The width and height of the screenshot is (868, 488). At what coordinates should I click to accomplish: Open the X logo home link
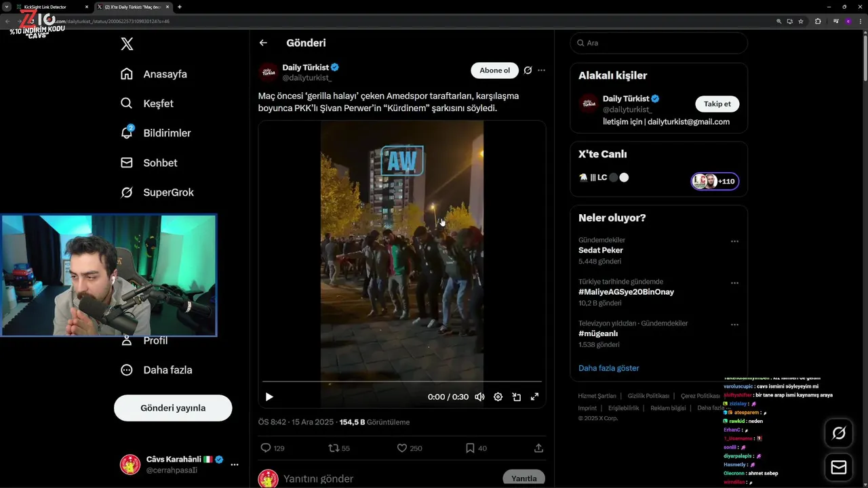127,45
